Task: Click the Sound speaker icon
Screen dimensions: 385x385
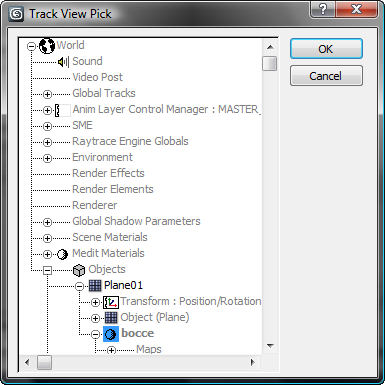Action: pyautogui.click(x=63, y=62)
